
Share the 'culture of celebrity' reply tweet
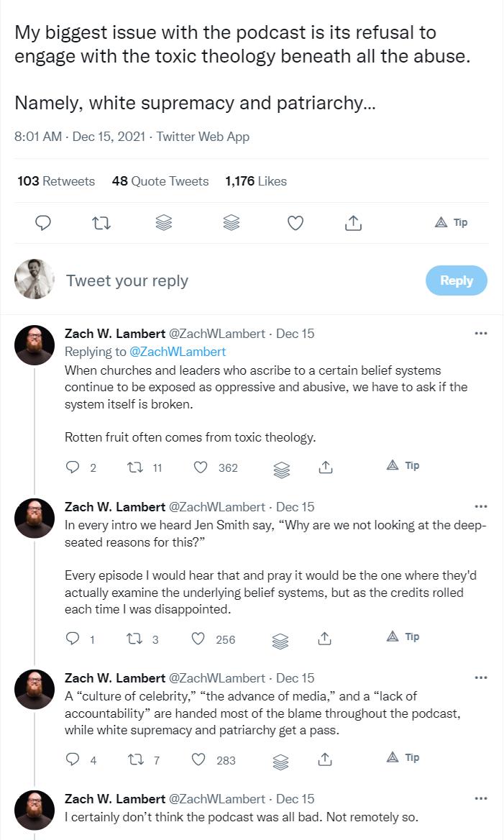pyautogui.click(x=324, y=759)
